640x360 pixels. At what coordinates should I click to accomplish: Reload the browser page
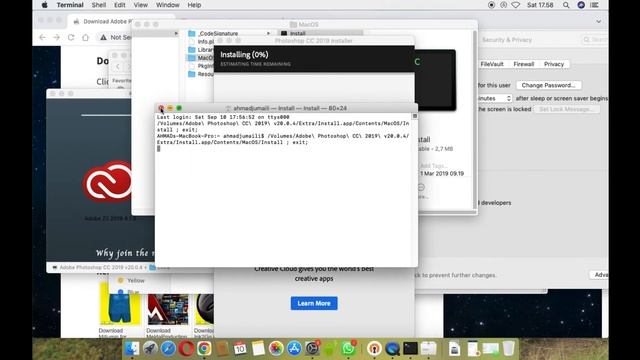71,37
